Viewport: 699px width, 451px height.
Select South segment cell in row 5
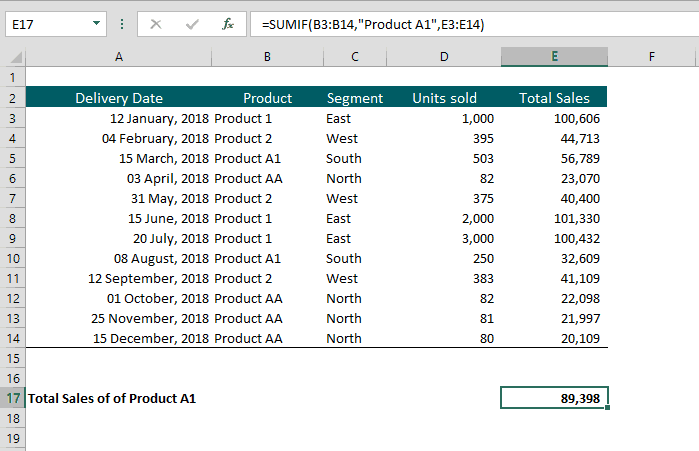(355, 159)
